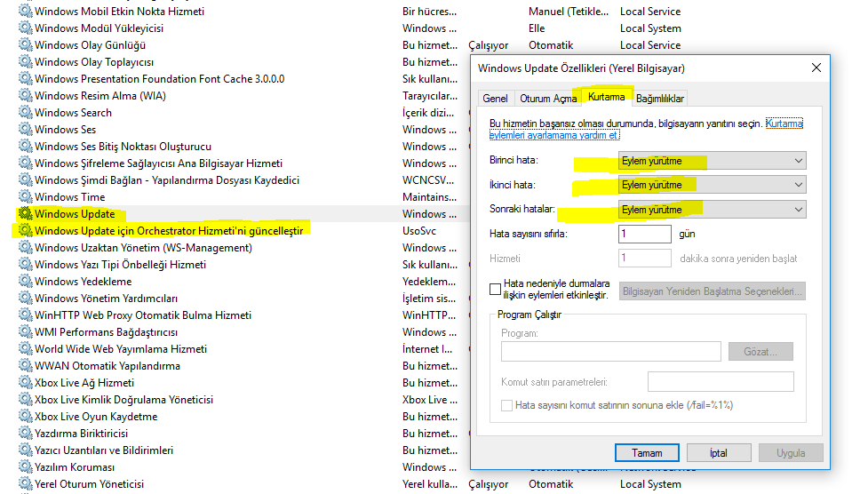Switch to the Oturum Açma tab
The height and width of the screenshot is (494, 868).
pyautogui.click(x=548, y=98)
